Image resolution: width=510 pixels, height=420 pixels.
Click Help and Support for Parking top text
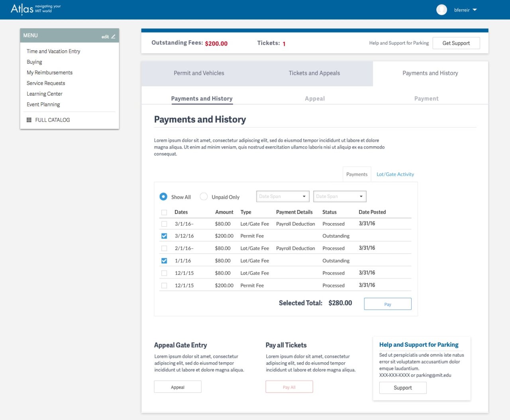pos(399,43)
